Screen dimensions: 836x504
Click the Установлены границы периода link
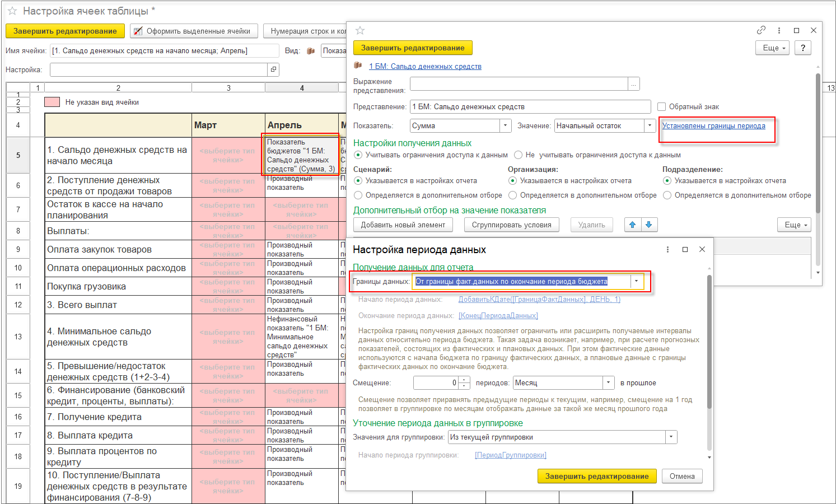pyautogui.click(x=713, y=125)
